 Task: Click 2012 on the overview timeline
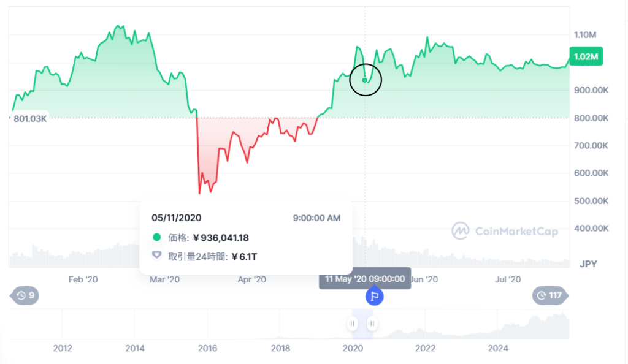(x=63, y=349)
